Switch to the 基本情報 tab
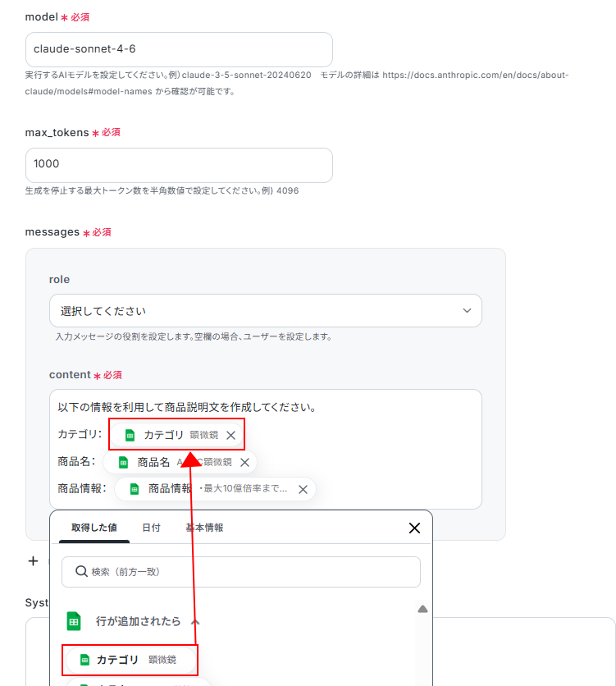616x686 pixels. (x=204, y=528)
